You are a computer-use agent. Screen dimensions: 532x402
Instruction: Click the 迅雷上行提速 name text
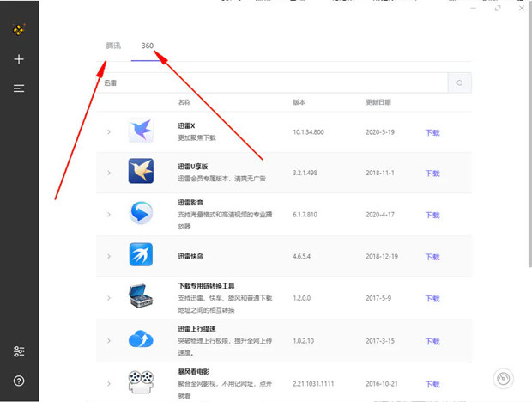click(x=196, y=329)
